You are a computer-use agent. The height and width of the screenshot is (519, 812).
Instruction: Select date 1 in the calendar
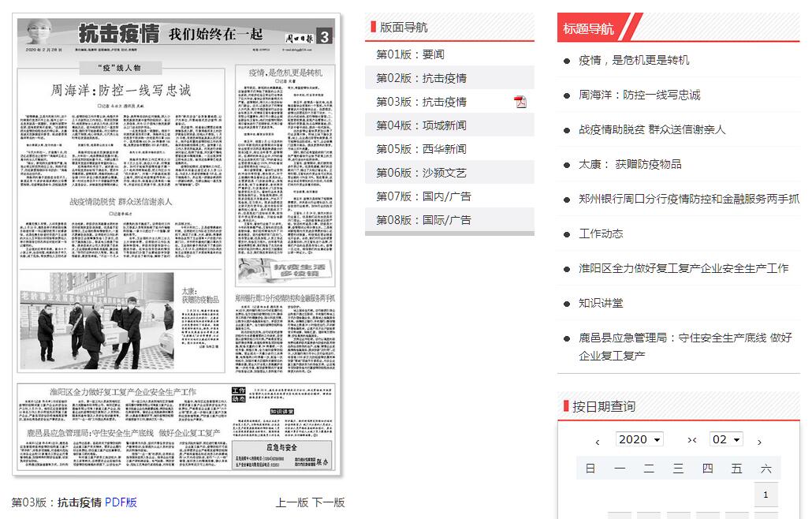coord(765,495)
